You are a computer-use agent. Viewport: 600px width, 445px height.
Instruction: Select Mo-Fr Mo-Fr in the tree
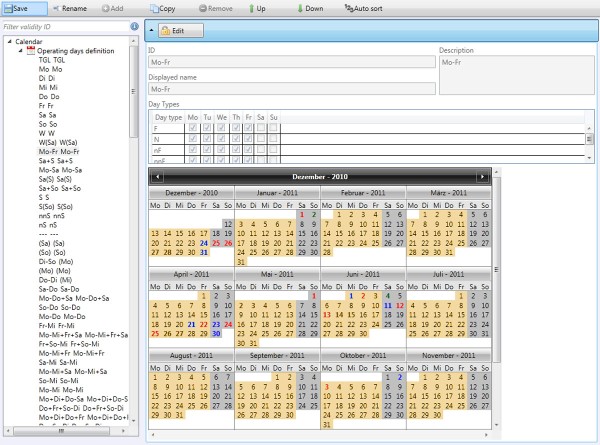pos(56,150)
